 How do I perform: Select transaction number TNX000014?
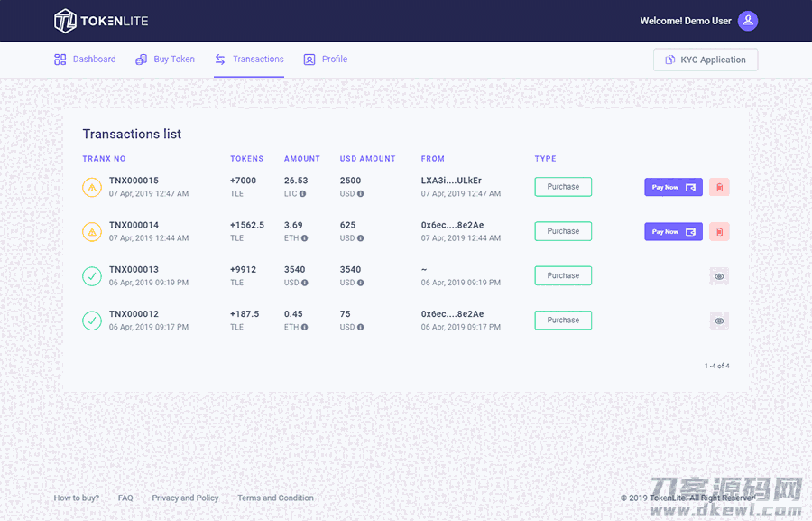(x=134, y=225)
